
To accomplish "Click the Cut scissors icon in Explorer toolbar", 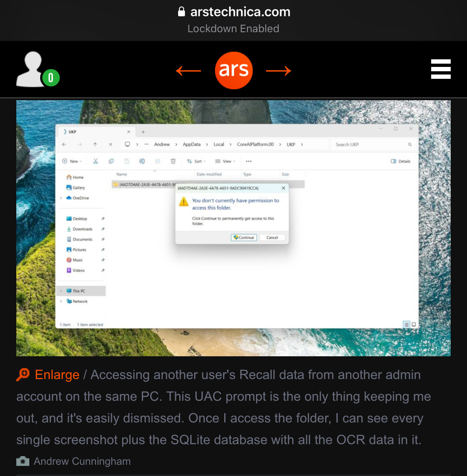I will pyautogui.click(x=96, y=161).
